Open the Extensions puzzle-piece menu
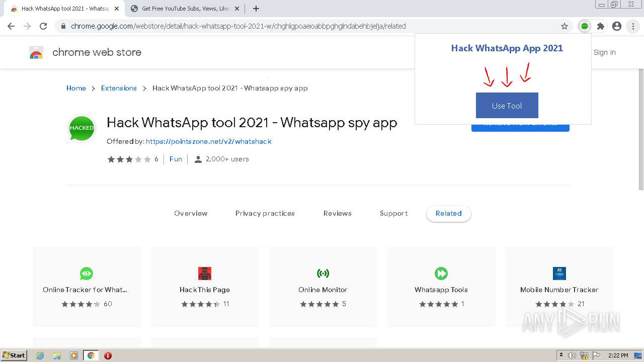This screenshot has width=644, height=362. tap(601, 26)
